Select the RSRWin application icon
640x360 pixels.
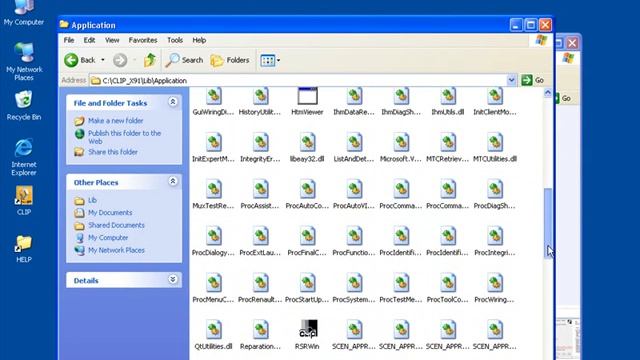[308, 329]
